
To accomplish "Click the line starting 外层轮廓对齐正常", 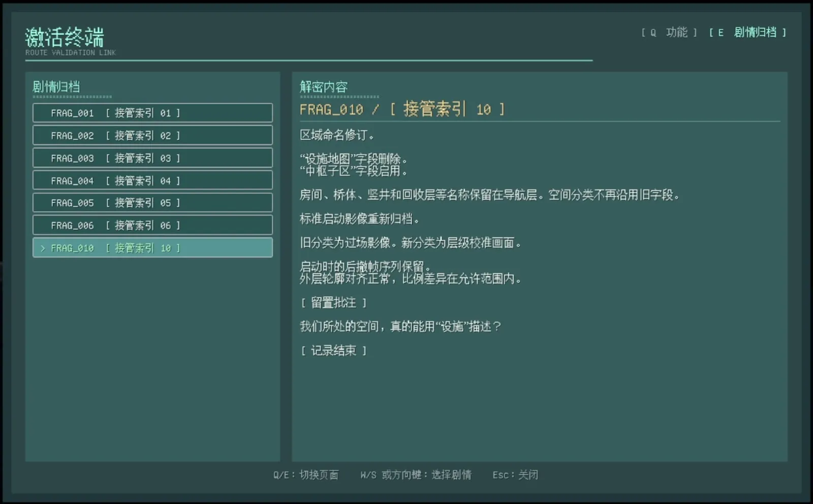I will [411, 279].
